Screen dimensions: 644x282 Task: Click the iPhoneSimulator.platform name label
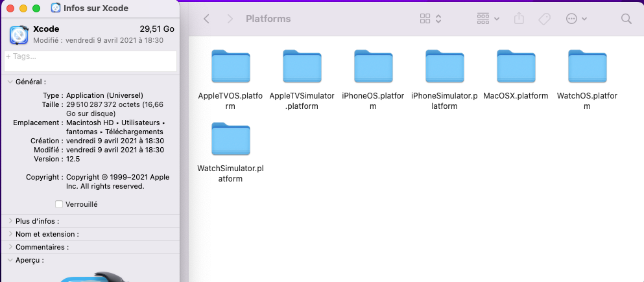(x=445, y=101)
